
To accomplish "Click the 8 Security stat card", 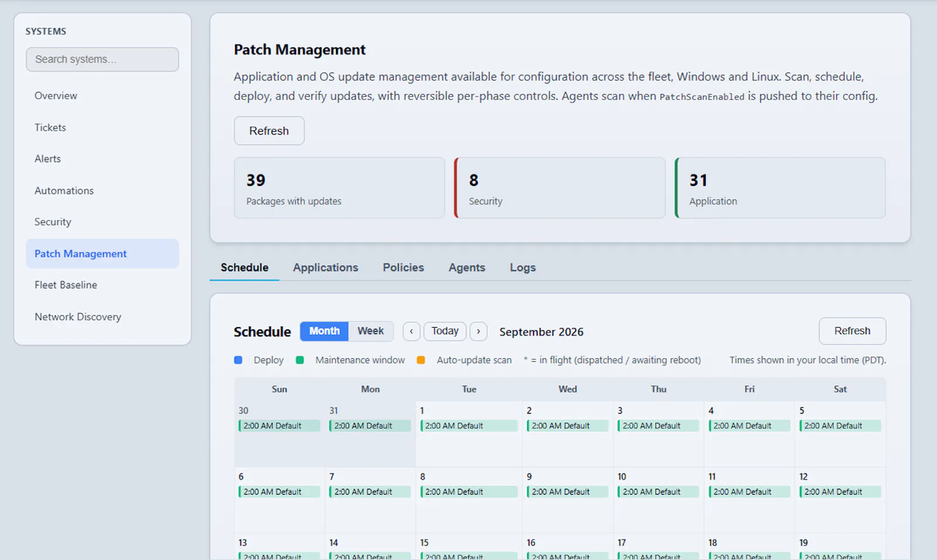I will pos(560,188).
